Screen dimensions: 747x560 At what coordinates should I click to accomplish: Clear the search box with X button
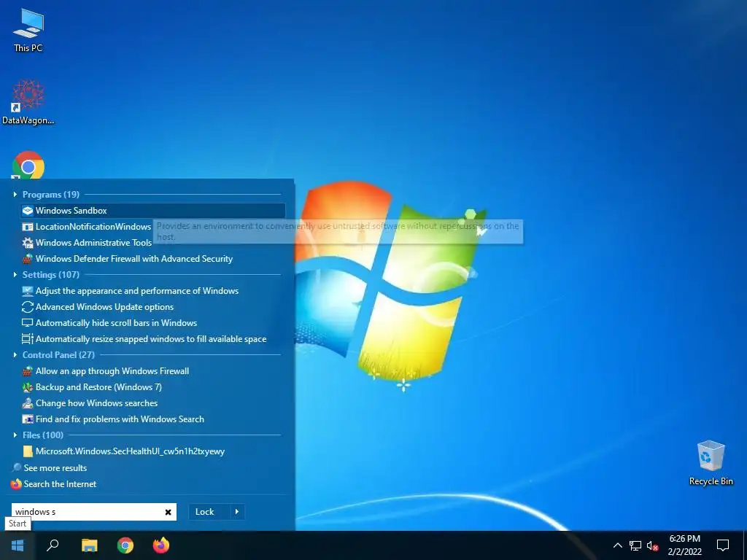[169, 513]
